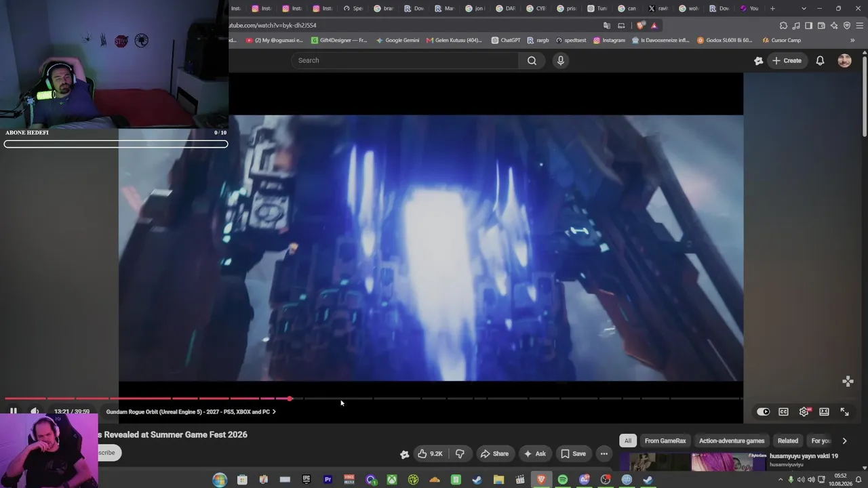Image resolution: width=868 pixels, height=488 pixels.
Task: Click the search magnifier button
Action: pos(532,60)
